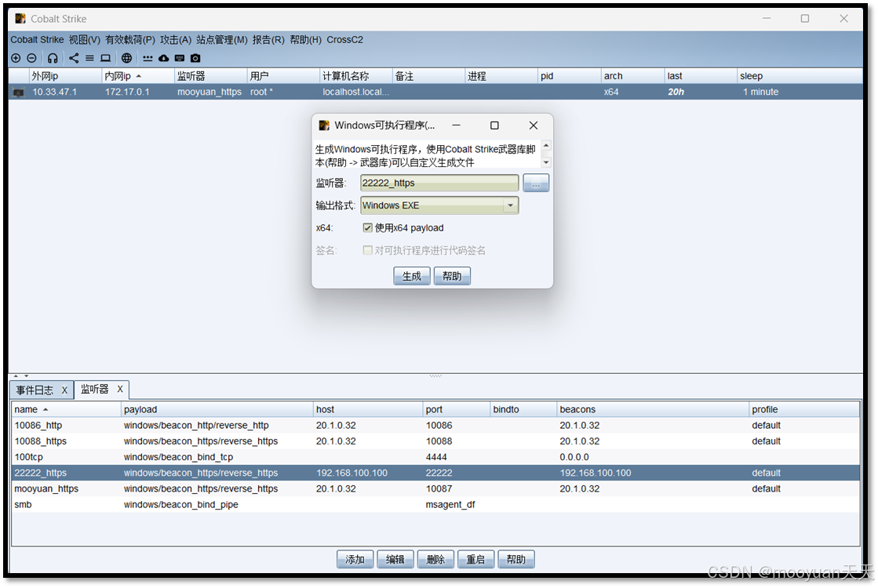The height and width of the screenshot is (588, 878).
Task: Open the 报告(R) menu
Action: click(x=268, y=40)
